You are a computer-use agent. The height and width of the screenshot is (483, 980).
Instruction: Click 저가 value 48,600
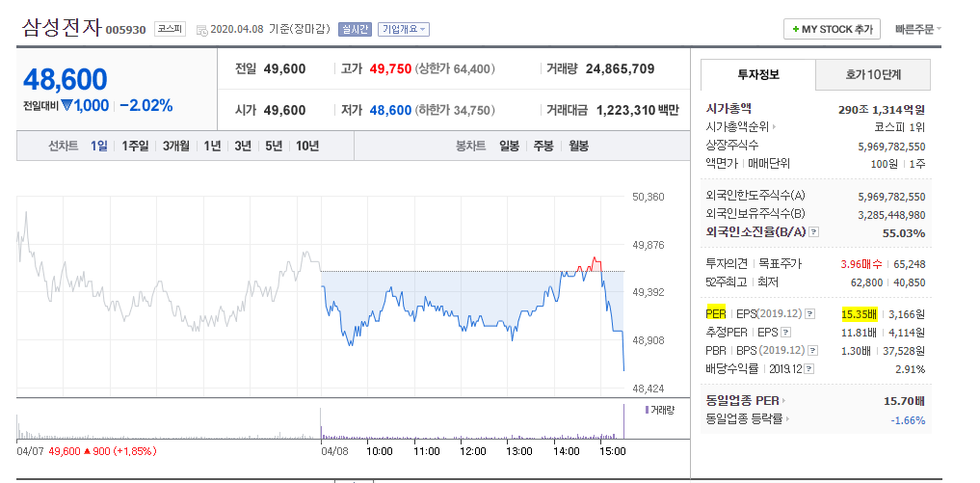pos(390,110)
